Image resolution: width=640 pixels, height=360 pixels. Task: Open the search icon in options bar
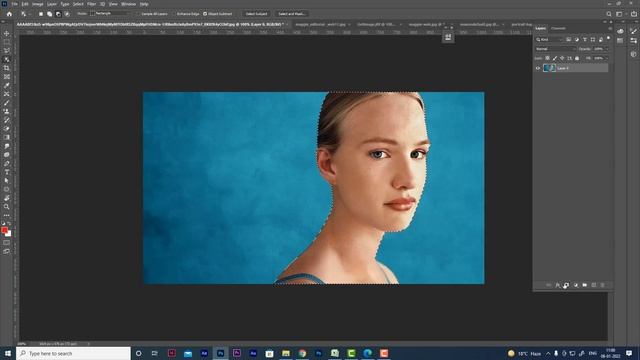point(609,14)
